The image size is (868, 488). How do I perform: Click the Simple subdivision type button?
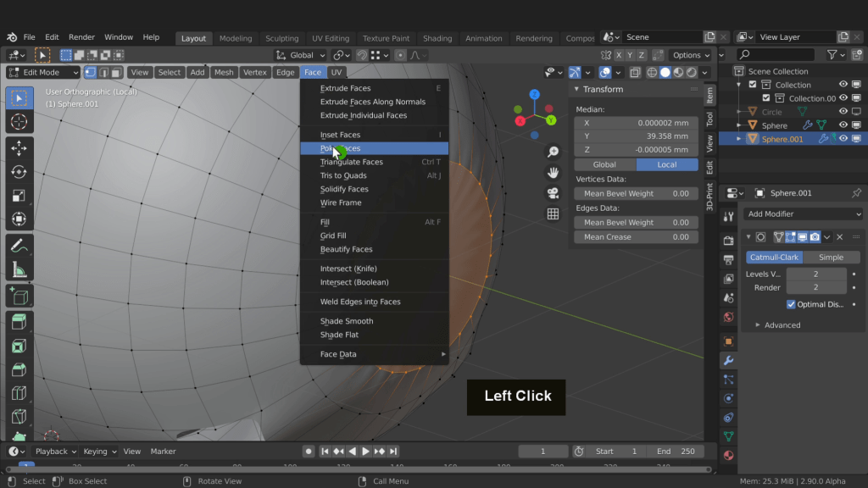[x=831, y=258]
